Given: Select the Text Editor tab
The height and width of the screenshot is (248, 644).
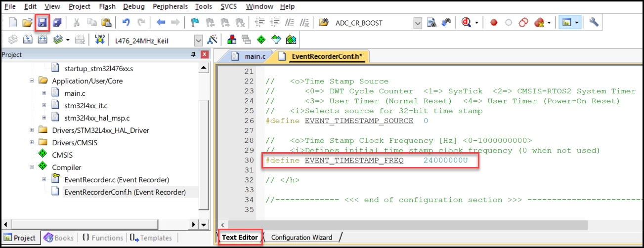Looking at the screenshot, I should coord(240,238).
